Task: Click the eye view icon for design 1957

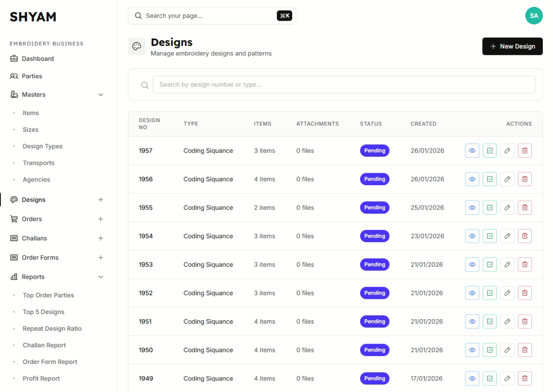Action: coord(472,151)
